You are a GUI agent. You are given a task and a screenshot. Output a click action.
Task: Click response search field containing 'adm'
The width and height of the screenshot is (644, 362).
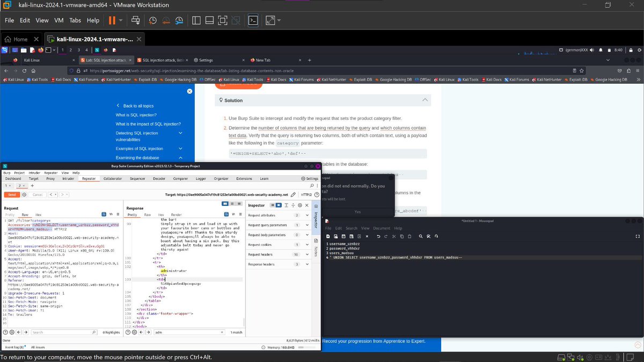pos(191,333)
